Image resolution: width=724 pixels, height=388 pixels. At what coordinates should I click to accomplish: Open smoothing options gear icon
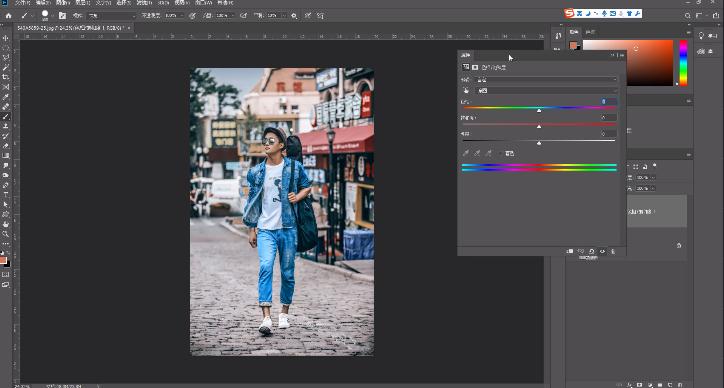point(294,16)
